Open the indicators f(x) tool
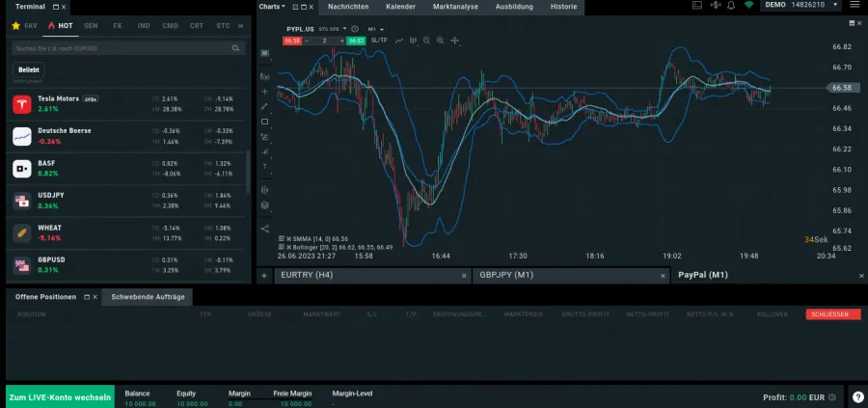This screenshot has height=408, width=868. coord(264,76)
